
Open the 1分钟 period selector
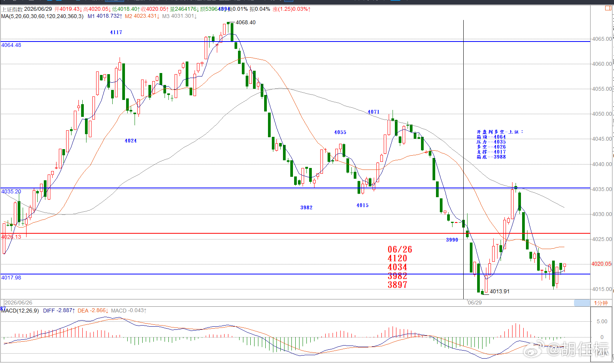(x=601, y=303)
